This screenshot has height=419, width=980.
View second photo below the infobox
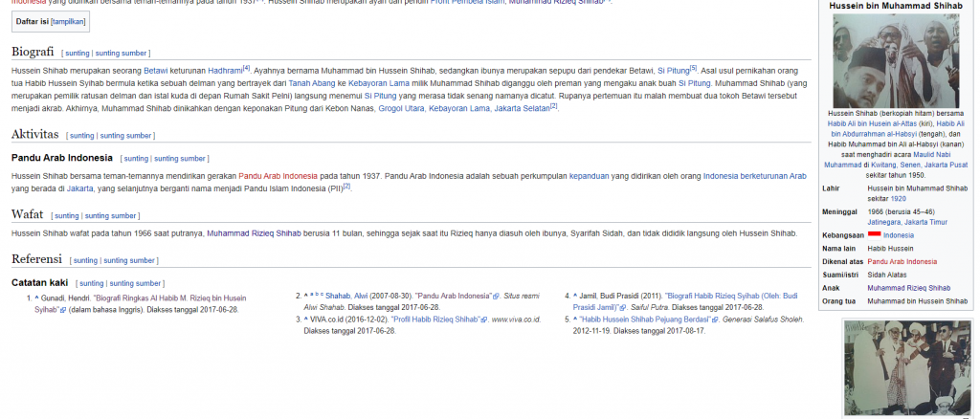(907, 367)
